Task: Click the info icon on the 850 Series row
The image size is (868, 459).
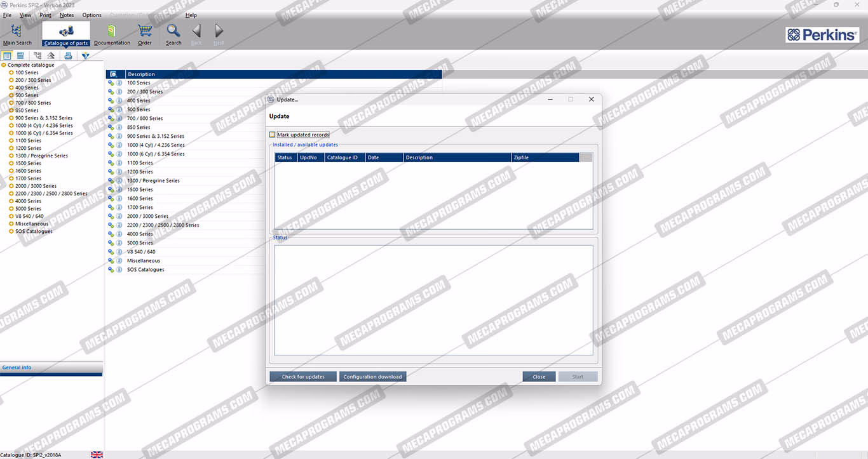Action: 119,127
